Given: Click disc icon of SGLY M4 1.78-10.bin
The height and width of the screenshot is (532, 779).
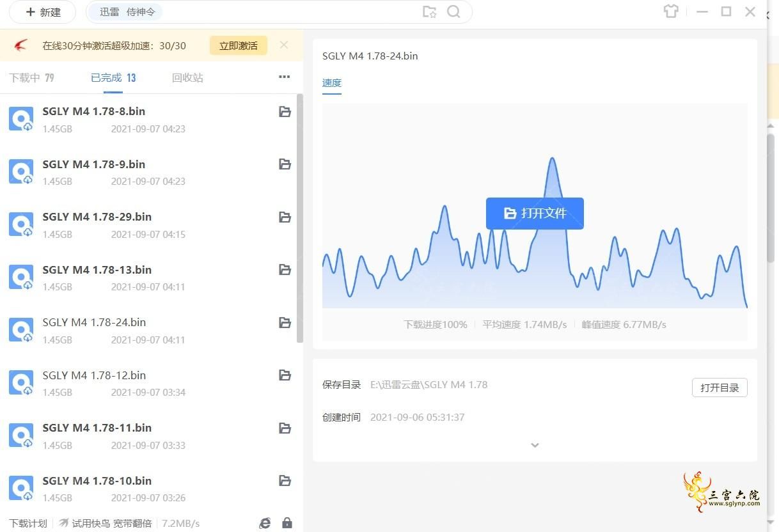Looking at the screenshot, I should tap(21, 488).
